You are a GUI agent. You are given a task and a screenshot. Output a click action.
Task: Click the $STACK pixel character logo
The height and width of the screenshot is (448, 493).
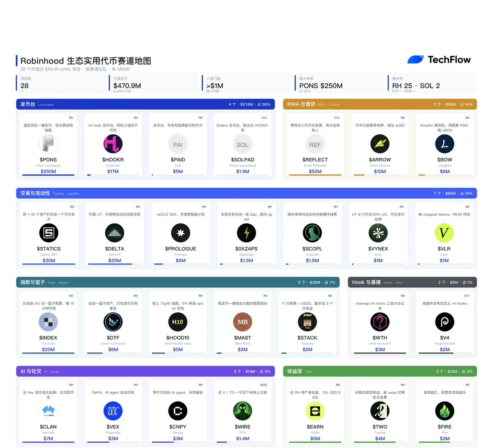tap(307, 322)
